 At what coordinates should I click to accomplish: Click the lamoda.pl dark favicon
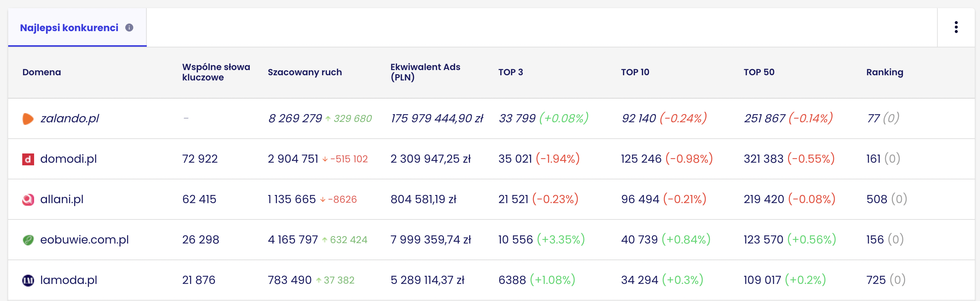[x=28, y=281]
